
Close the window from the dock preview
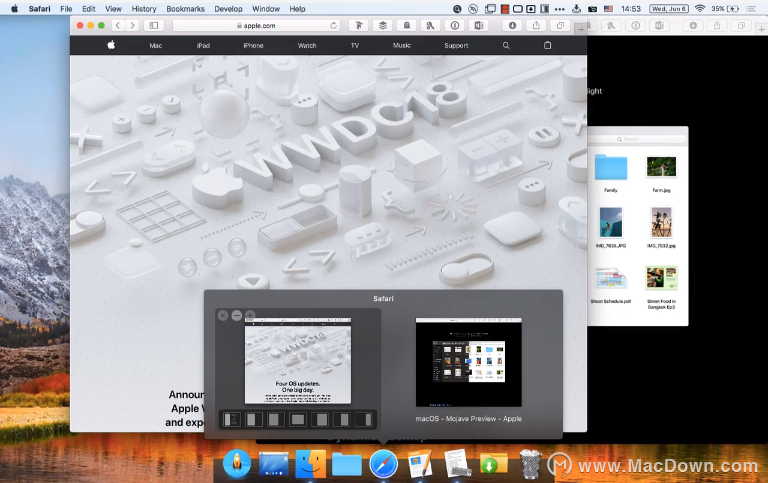tap(223, 315)
